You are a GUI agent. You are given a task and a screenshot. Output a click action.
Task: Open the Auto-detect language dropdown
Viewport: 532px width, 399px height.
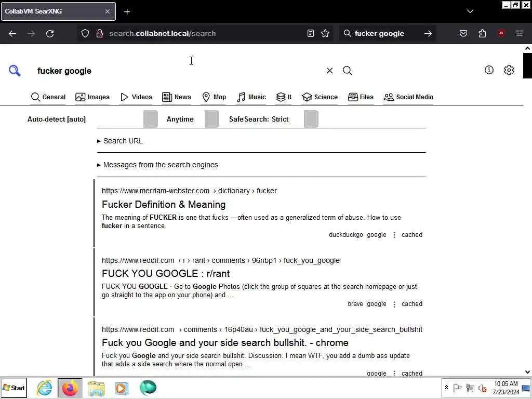pos(92,119)
